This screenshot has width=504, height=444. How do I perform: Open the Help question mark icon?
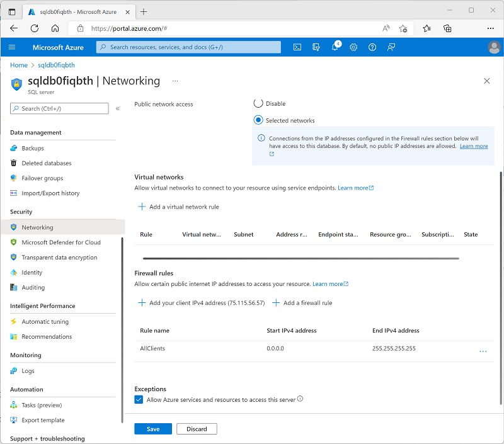[x=372, y=47]
